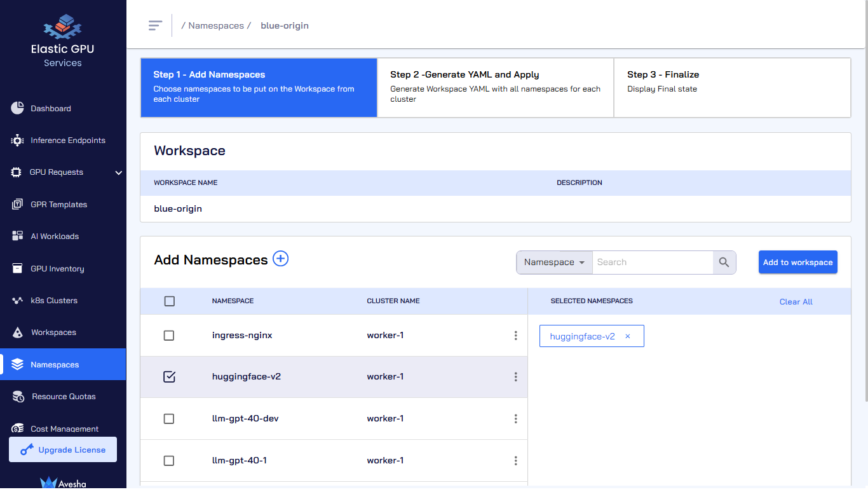Open k8s Clusters in the sidebar
868x492 pixels.
pos(63,301)
